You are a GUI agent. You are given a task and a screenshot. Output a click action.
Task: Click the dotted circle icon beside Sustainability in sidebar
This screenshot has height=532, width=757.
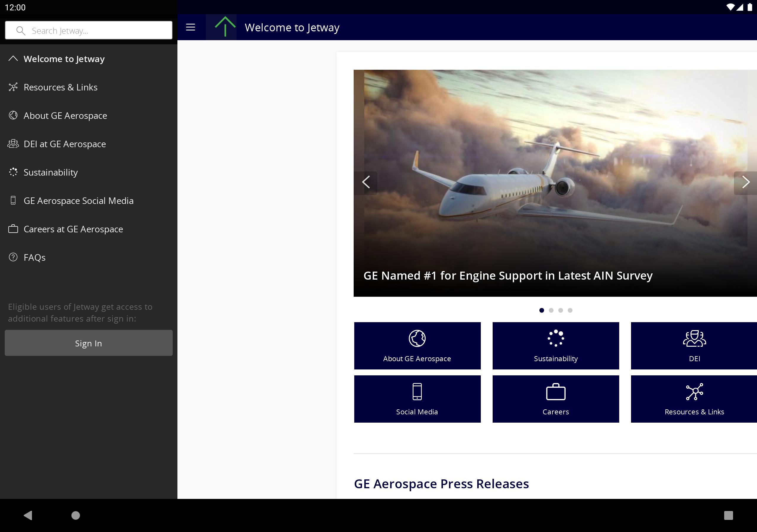[x=13, y=172]
